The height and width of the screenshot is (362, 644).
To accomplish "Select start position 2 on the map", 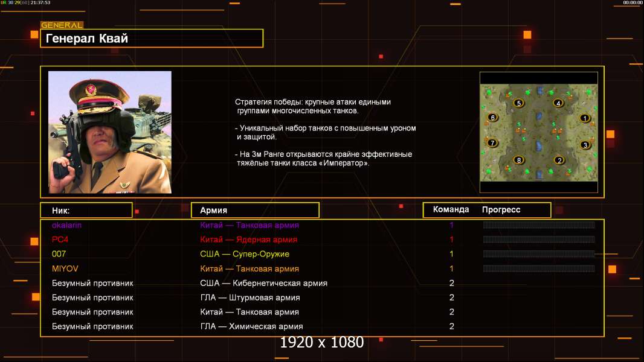I will (559, 160).
